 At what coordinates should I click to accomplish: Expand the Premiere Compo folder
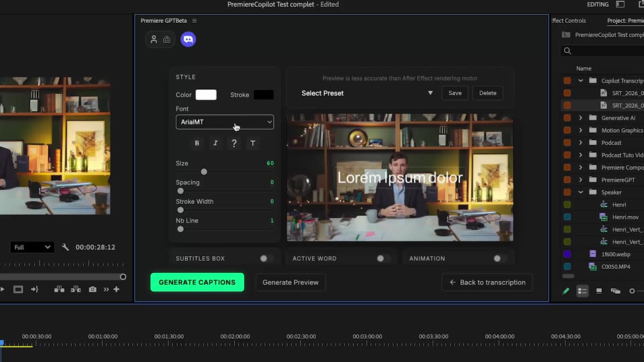coord(580,168)
